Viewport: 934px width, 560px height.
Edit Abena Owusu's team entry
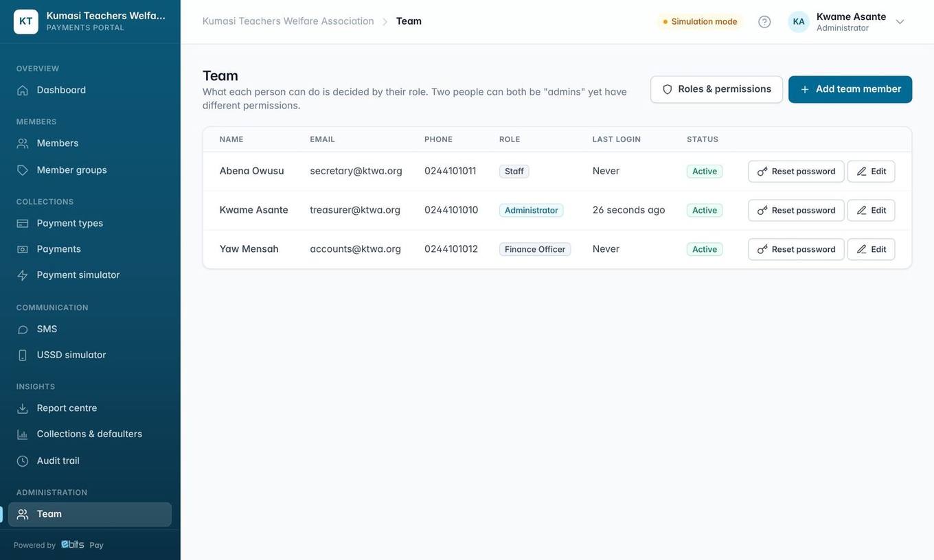coord(871,172)
